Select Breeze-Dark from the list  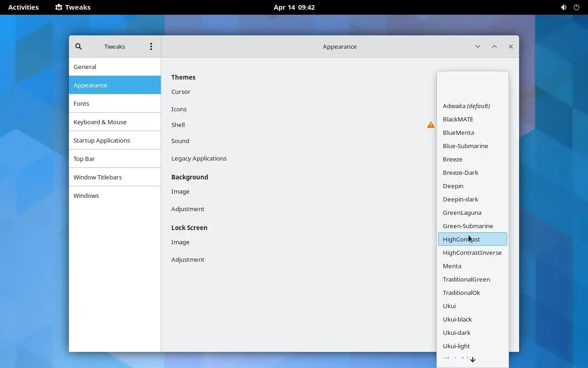473,172
